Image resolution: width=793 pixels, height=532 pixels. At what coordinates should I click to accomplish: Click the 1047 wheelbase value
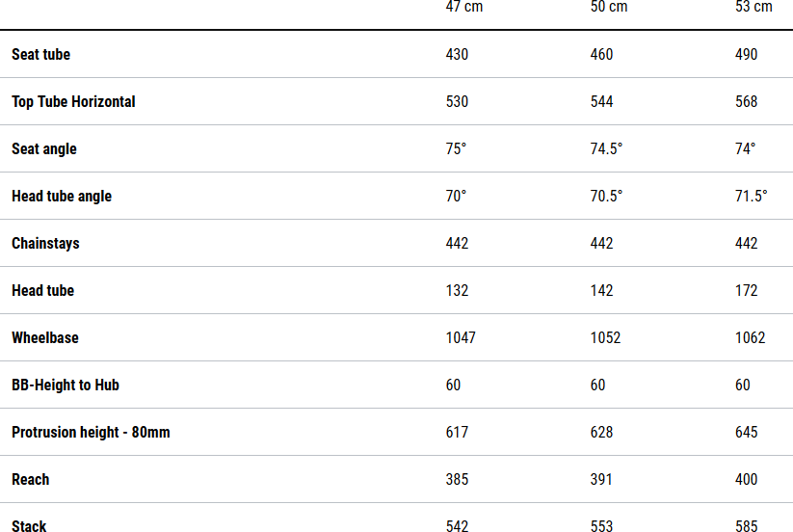tap(461, 338)
